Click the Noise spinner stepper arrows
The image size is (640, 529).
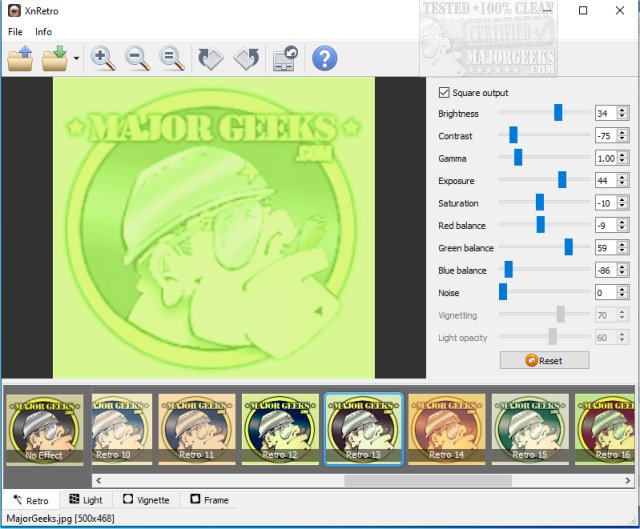(x=622, y=293)
